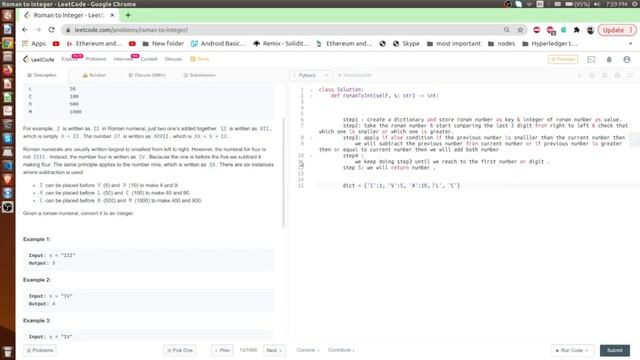Open the Hyperledger bookmarks folder
This screenshot has height=360, width=640.
(550, 43)
